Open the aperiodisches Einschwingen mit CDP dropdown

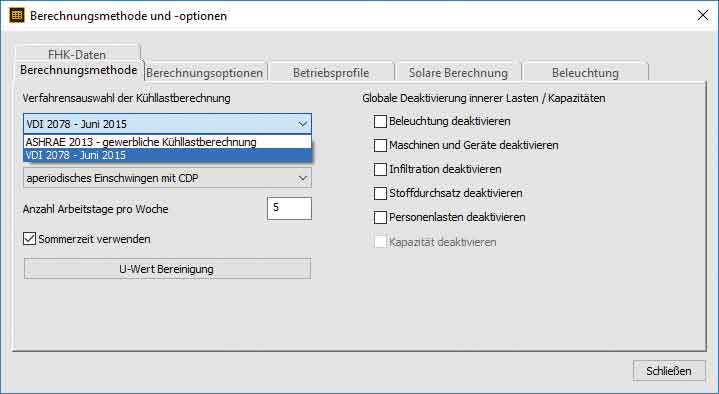pos(167,178)
